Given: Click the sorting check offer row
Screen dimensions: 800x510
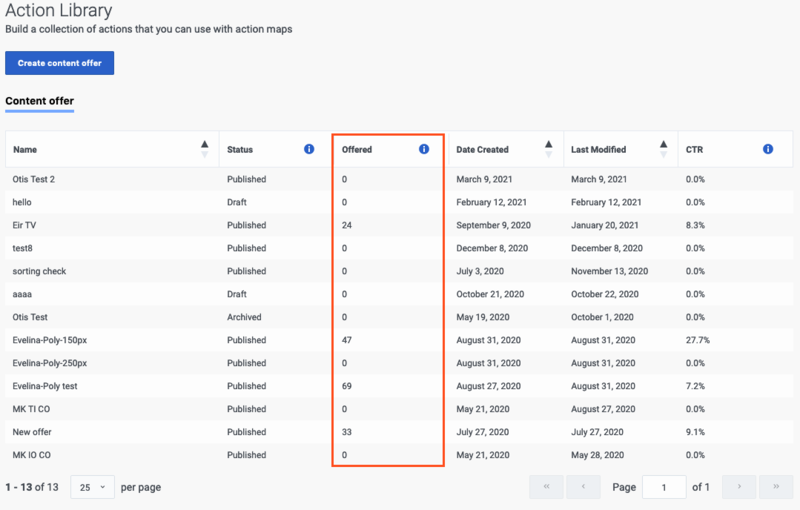Looking at the screenshot, I should pyautogui.click(x=399, y=271).
